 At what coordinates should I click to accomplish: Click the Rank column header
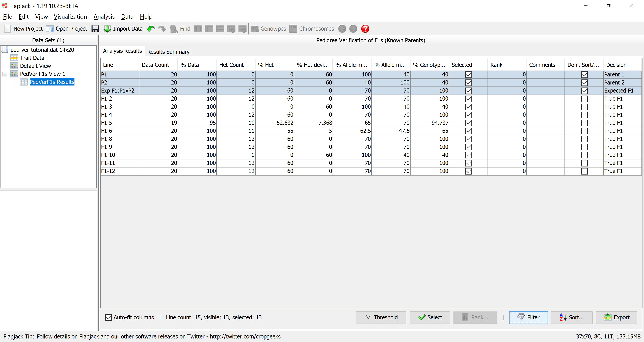(507, 65)
